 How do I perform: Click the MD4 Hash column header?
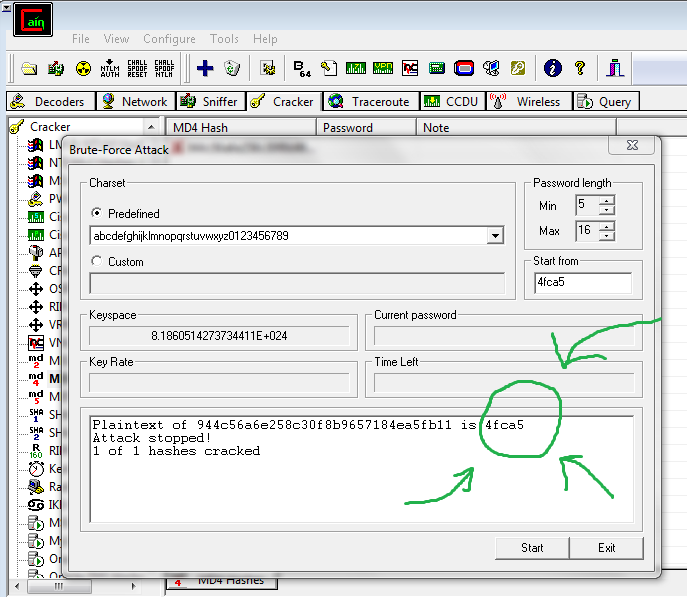241,128
